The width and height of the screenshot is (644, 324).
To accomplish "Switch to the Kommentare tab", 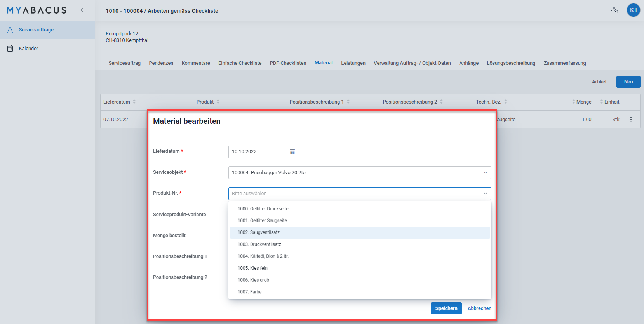I will pyautogui.click(x=196, y=63).
